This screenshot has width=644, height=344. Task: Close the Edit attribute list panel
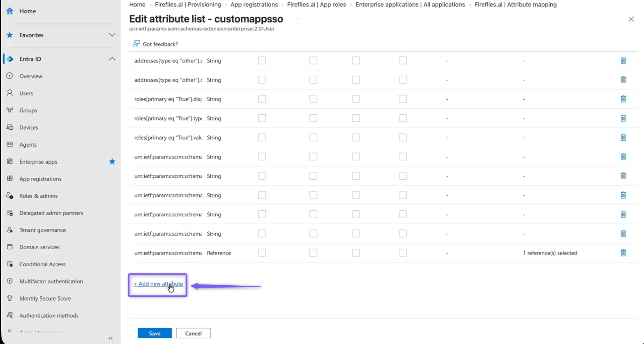(x=631, y=19)
